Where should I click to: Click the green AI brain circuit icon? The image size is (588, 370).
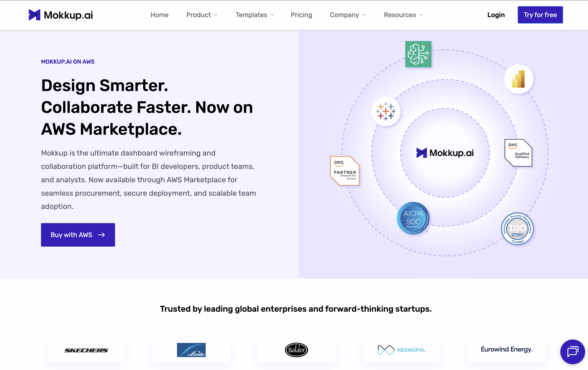coord(418,54)
